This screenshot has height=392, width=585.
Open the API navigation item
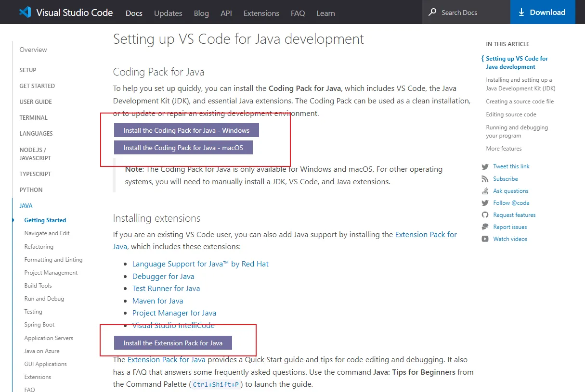[x=226, y=13]
